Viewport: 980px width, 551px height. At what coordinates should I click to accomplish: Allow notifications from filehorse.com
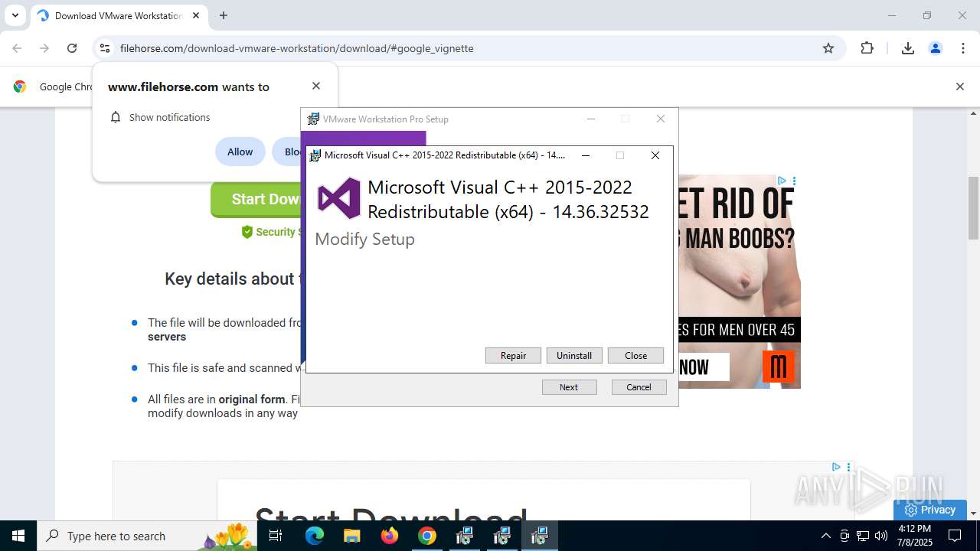[x=240, y=152]
